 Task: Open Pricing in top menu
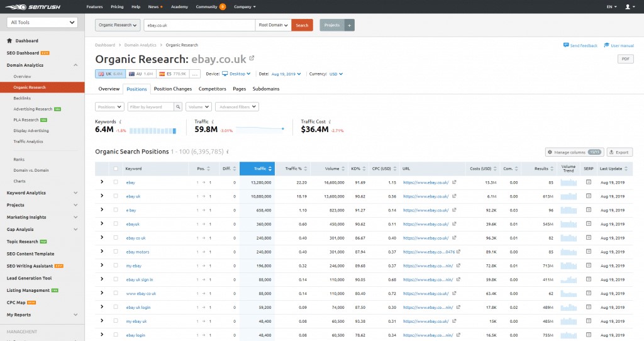117,6
